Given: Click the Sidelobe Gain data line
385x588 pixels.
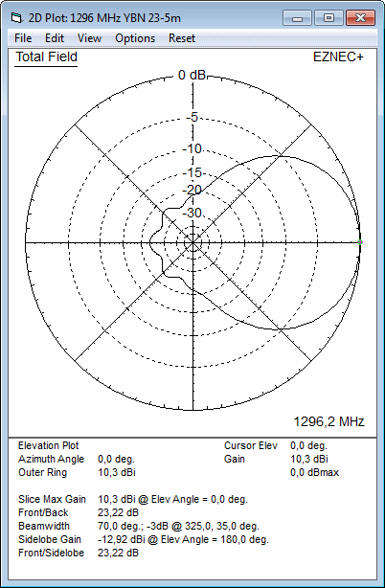Looking at the screenshot, I should click(x=144, y=539).
